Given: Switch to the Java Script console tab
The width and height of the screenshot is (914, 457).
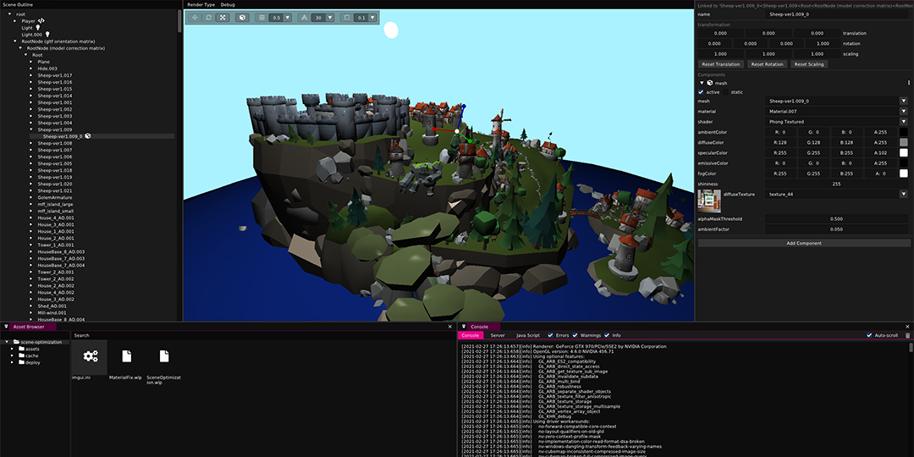Looking at the screenshot, I should click(x=527, y=335).
